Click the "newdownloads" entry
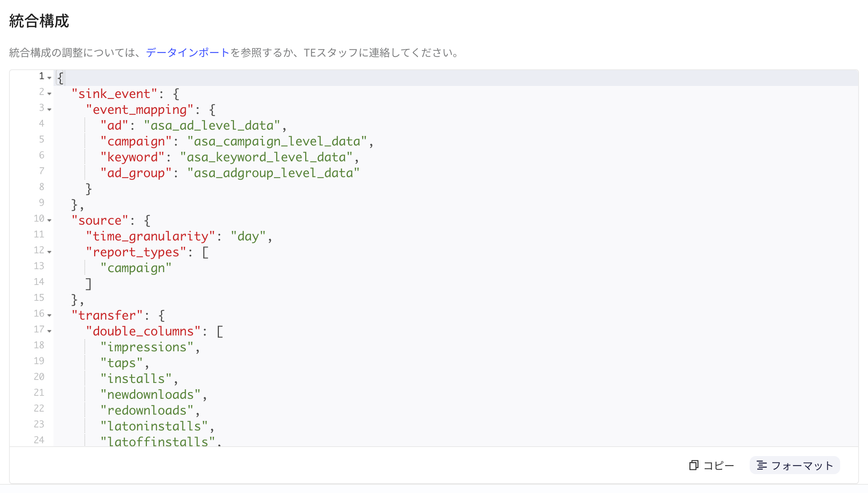The image size is (868, 493). point(150,395)
